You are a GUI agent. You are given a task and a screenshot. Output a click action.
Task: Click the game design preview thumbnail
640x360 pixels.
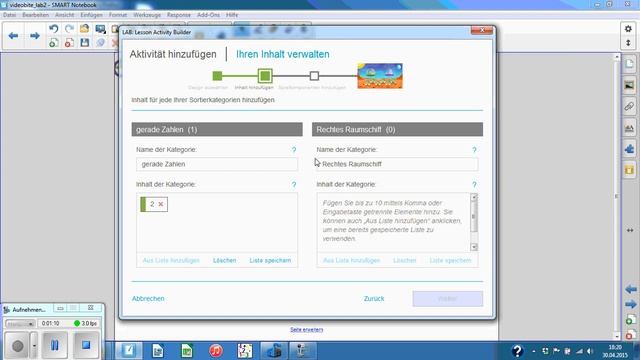click(x=380, y=76)
